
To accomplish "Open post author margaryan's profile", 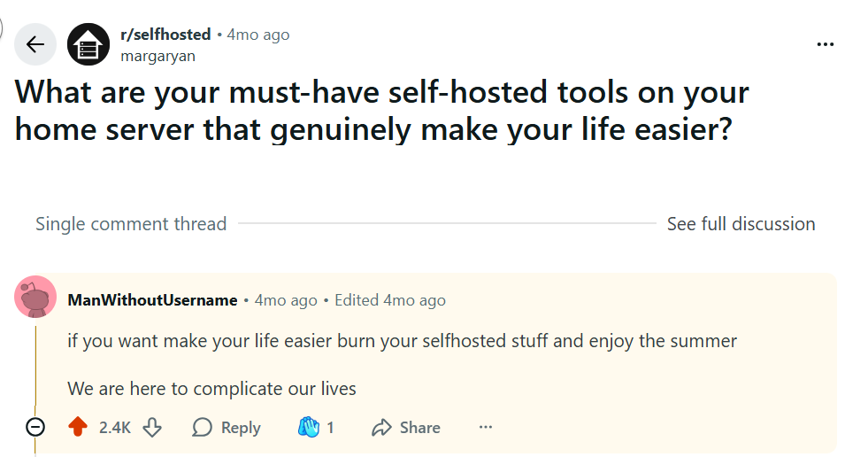I will [x=157, y=56].
